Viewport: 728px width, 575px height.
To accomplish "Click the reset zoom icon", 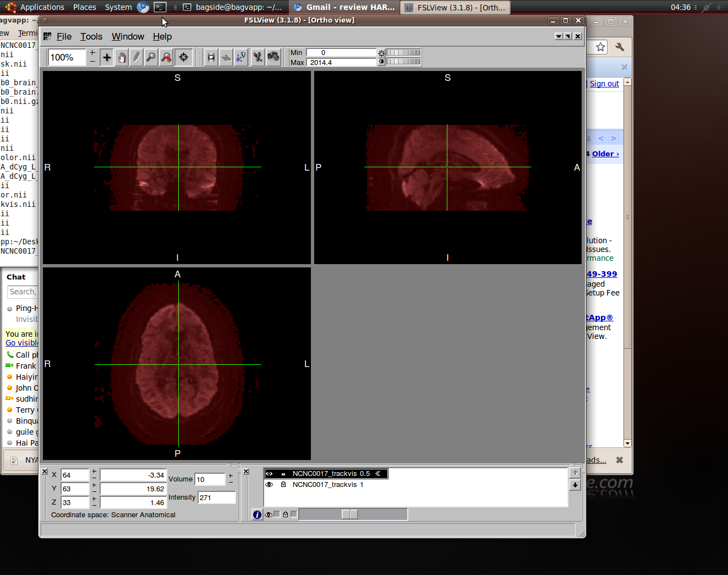I will point(166,57).
